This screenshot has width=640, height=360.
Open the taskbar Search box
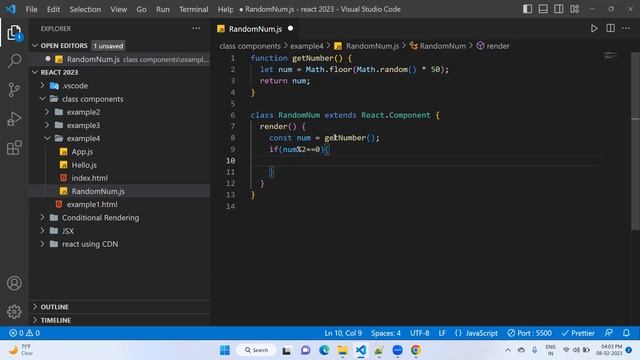[x=256, y=350]
